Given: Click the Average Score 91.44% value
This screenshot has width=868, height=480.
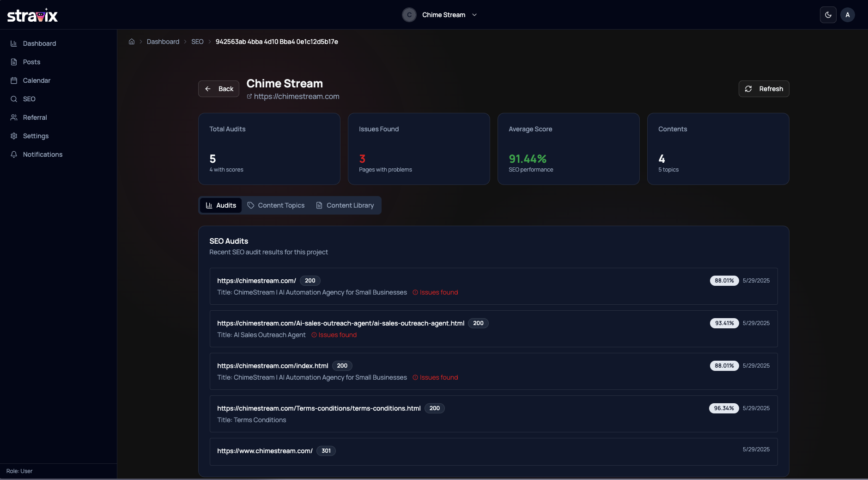Looking at the screenshot, I should pyautogui.click(x=528, y=159).
